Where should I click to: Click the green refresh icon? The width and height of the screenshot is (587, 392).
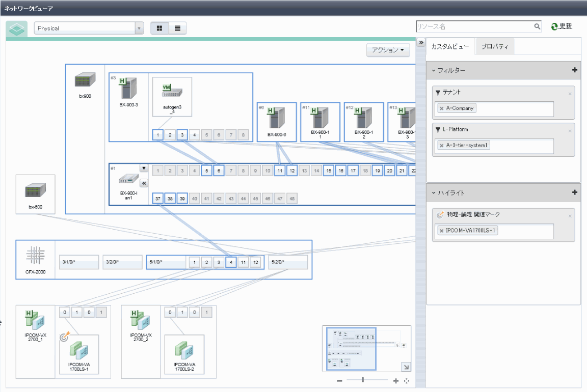coord(554,26)
